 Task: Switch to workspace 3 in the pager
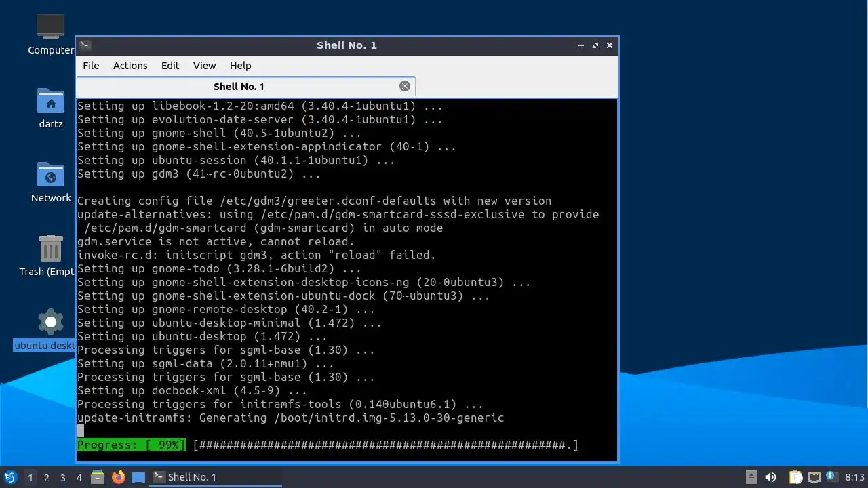pyautogui.click(x=63, y=477)
